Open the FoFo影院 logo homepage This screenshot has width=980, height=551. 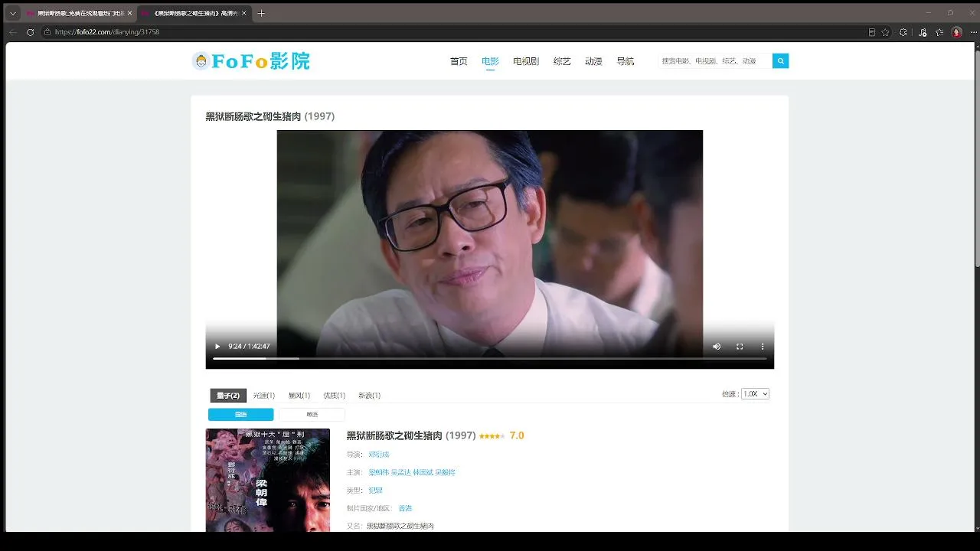[251, 61]
